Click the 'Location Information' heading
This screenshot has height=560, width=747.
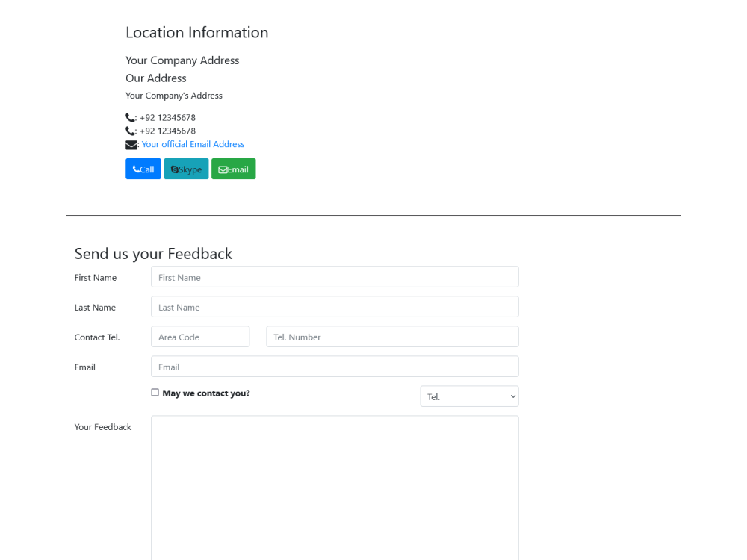pos(196,32)
